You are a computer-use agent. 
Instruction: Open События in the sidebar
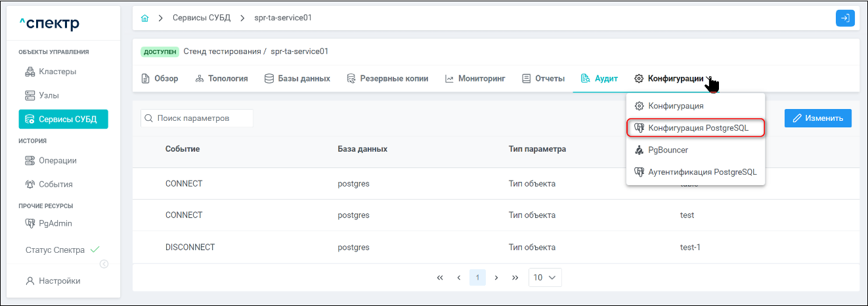click(55, 184)
